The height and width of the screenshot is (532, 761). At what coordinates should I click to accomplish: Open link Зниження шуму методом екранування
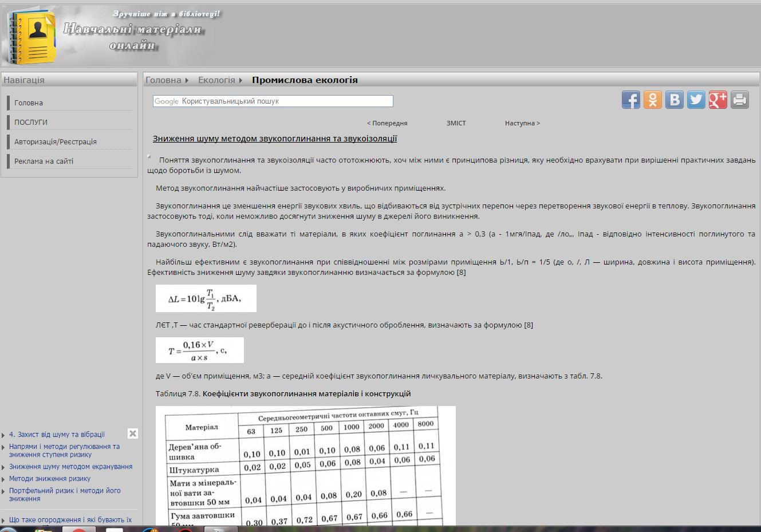coord(70,467)
